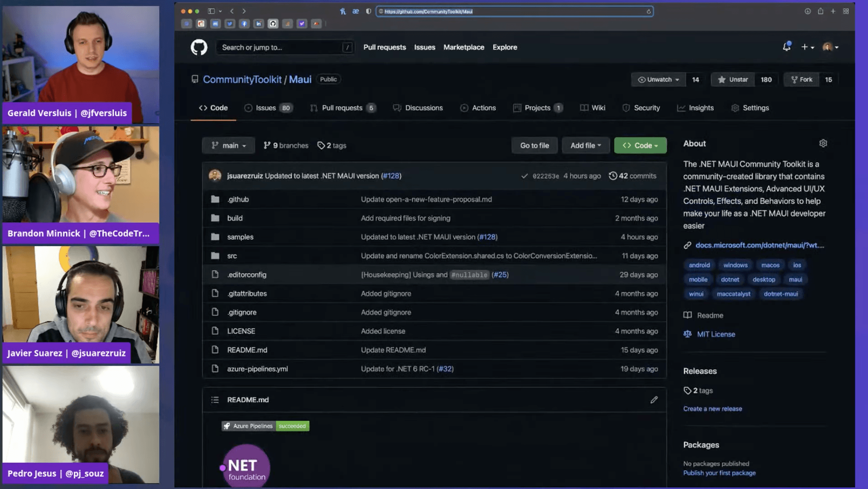Click the Search or jump to field
The width and height of the screenshot is (868, 489).
285,47
